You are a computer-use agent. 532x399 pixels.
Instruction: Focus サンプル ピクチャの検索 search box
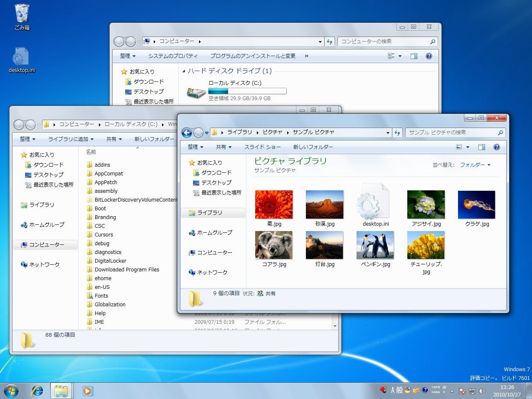[x=455, y=133]
